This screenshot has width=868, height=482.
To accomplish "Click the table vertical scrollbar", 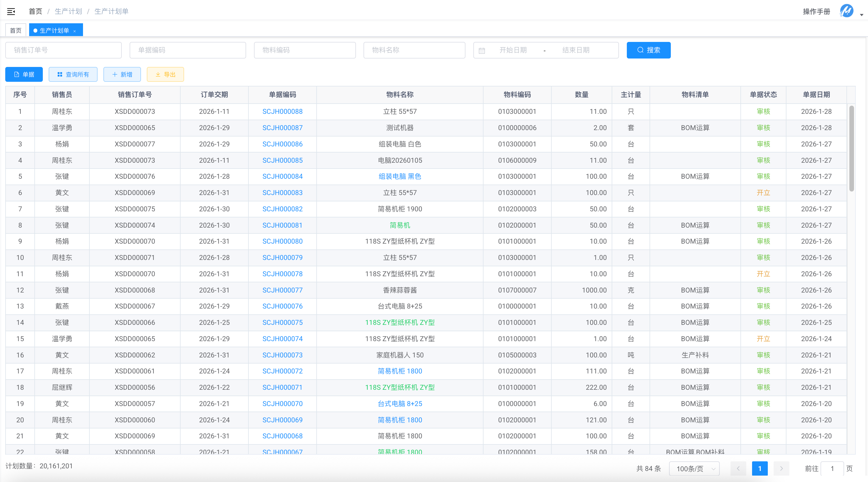I will [x=851, y=148].
